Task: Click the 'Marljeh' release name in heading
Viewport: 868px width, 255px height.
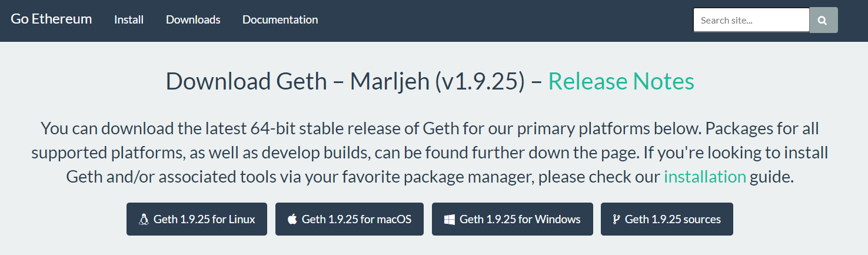Action: [389, 81]
